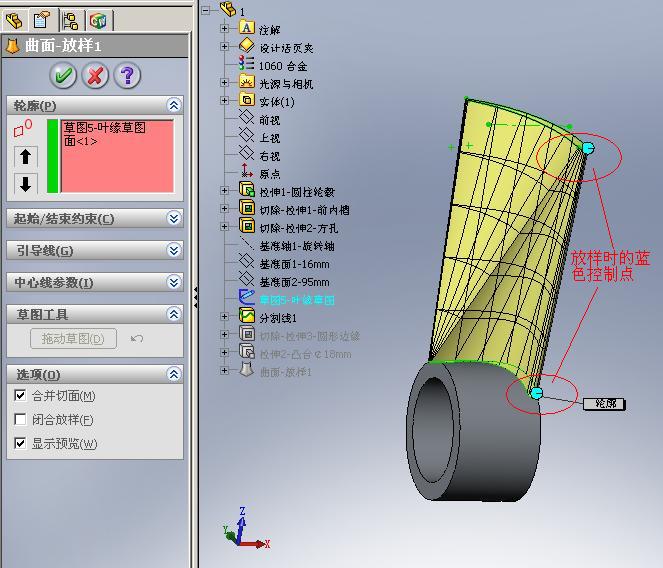Select 切除-拉伸2-方孔 cut feature icon

[247, 226]
